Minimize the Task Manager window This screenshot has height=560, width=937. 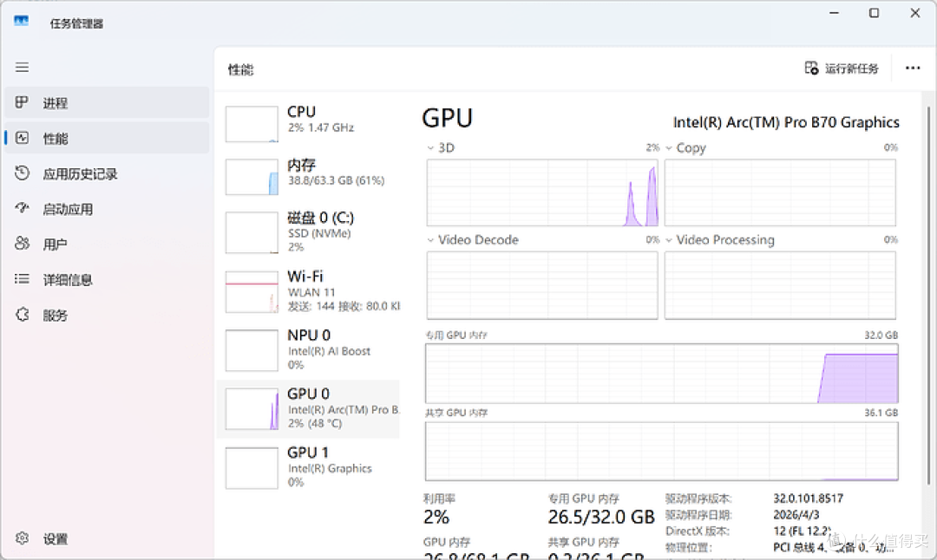pos(835,13)
